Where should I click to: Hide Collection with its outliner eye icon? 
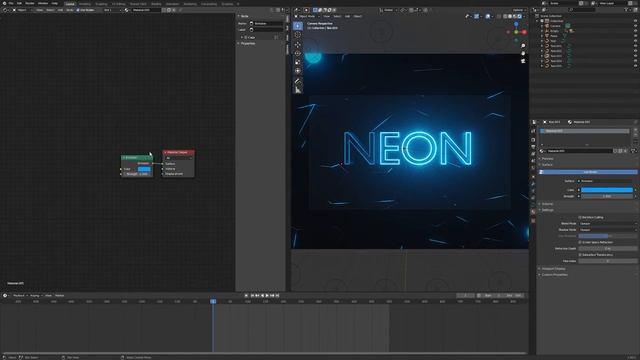[636, 21]
